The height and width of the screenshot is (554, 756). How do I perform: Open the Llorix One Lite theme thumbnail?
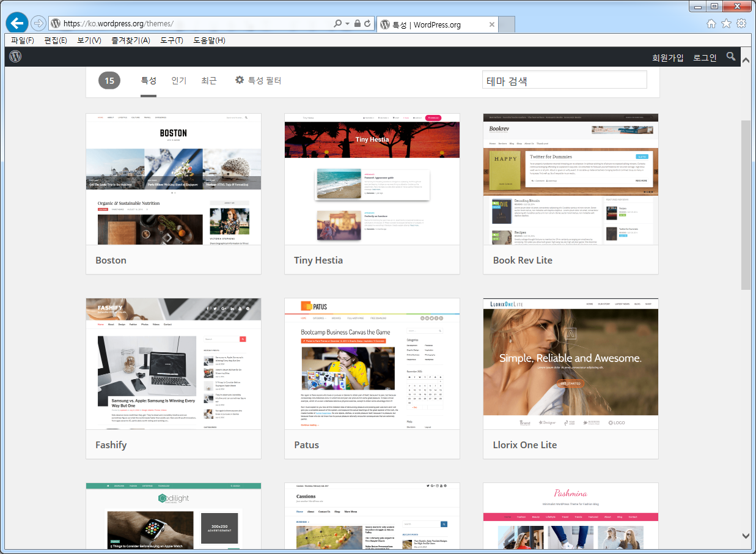(x=571, y=364)
